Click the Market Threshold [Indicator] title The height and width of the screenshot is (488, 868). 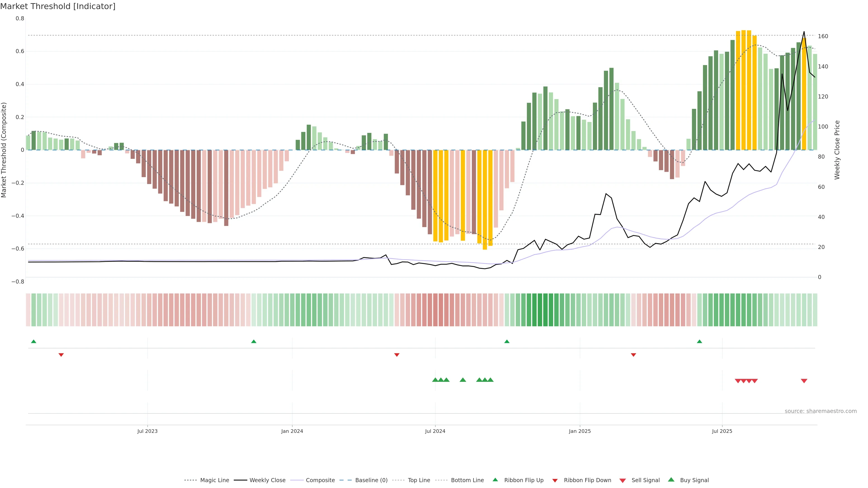point(58,6)
